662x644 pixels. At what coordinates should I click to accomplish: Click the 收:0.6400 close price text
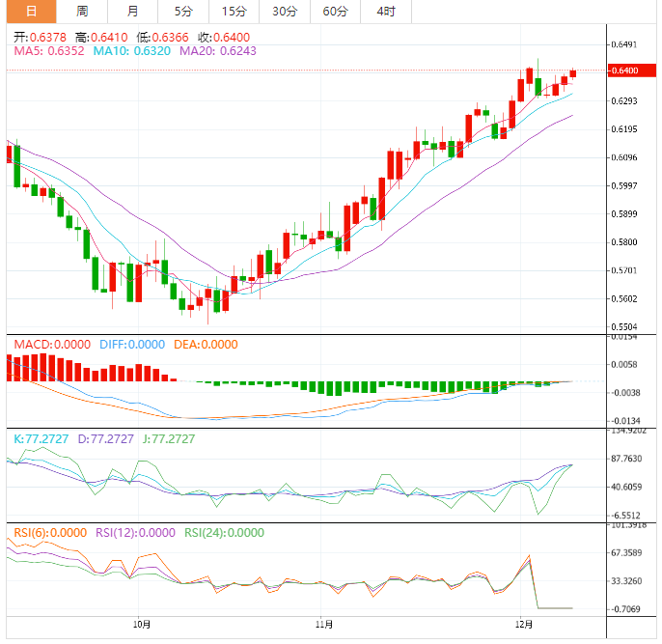click(224, 37)
